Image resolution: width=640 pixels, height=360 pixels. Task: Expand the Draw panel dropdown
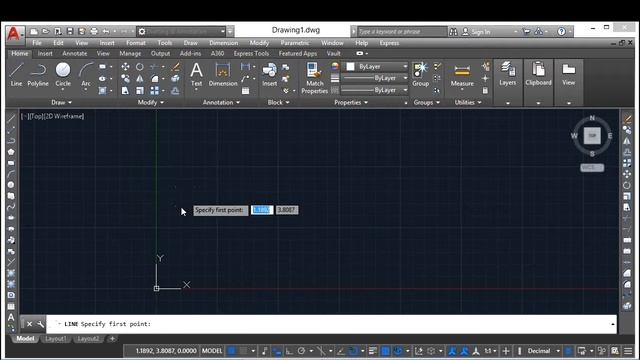(x=62, y=102)
